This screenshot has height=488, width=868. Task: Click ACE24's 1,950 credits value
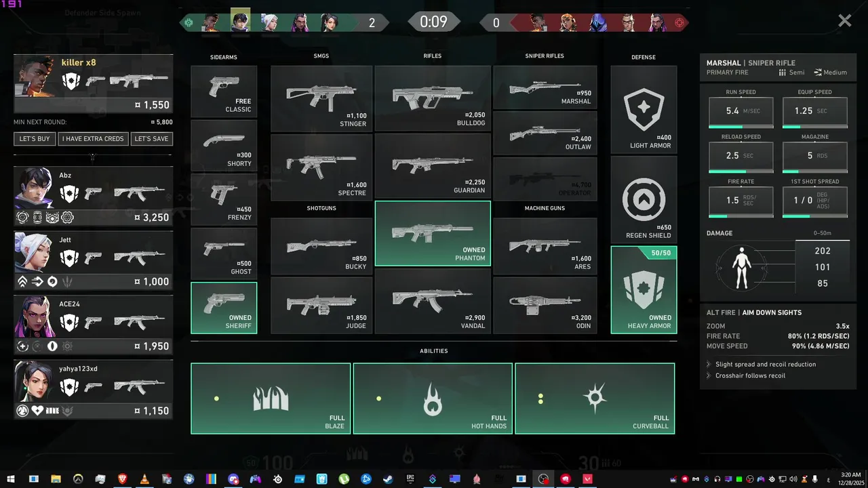(151, 346)
